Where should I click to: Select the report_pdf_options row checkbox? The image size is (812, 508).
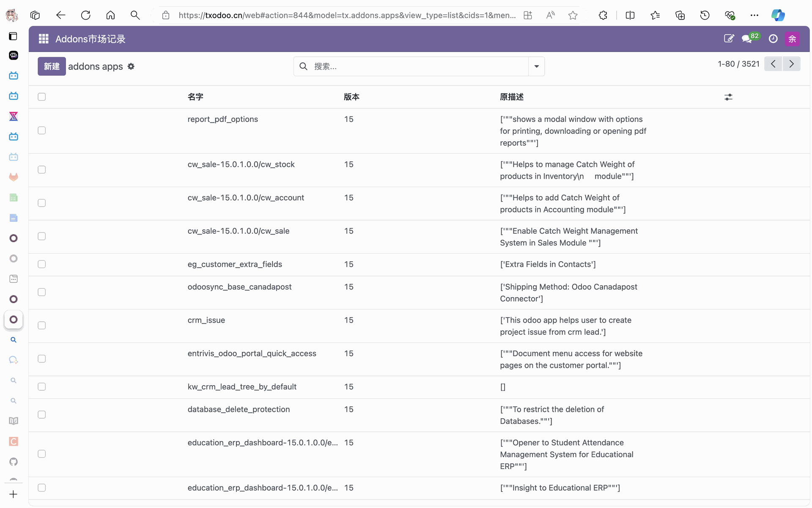pos(41,130)
